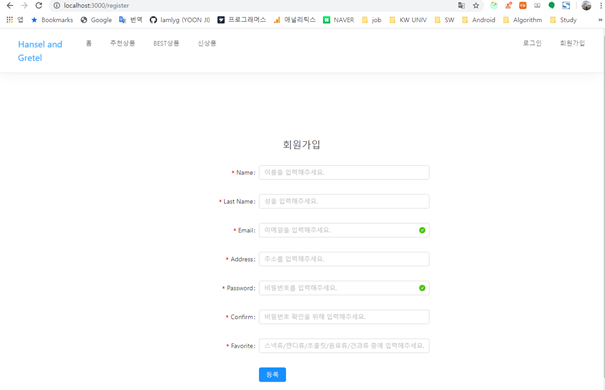Screen dimensions: 605x390
Task: Open the translate icon in the address bar
Action: [x=461, y=5]
